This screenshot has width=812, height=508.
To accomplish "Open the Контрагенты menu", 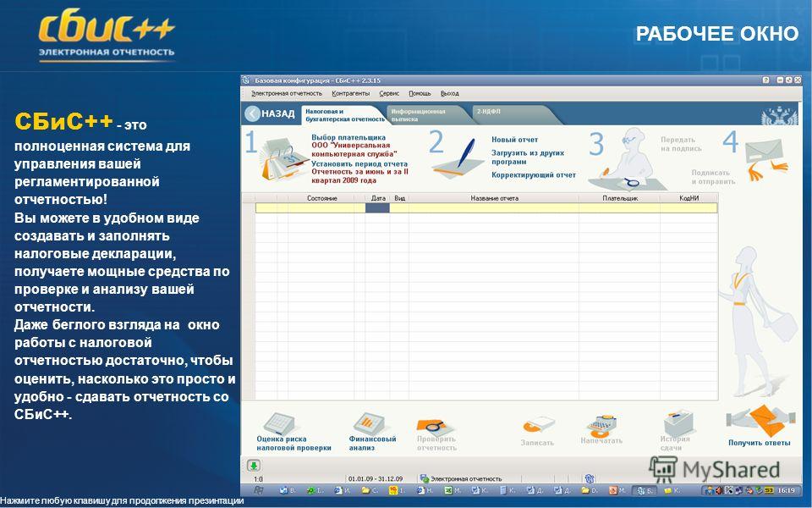I will point(350,93).
